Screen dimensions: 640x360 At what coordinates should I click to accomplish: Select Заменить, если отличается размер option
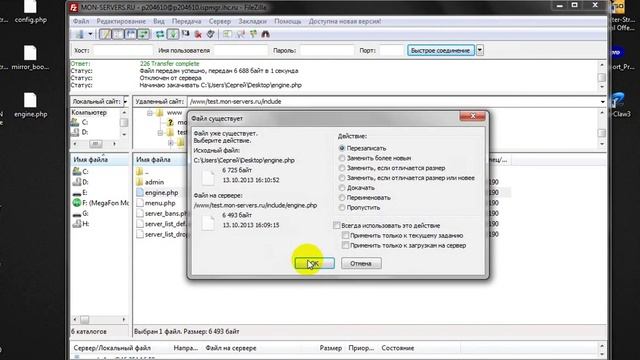[x=392, y=168]
